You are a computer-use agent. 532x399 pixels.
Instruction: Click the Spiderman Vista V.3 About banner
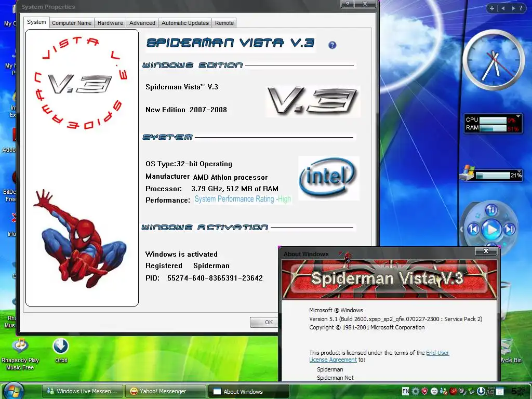tap(389, 279)
